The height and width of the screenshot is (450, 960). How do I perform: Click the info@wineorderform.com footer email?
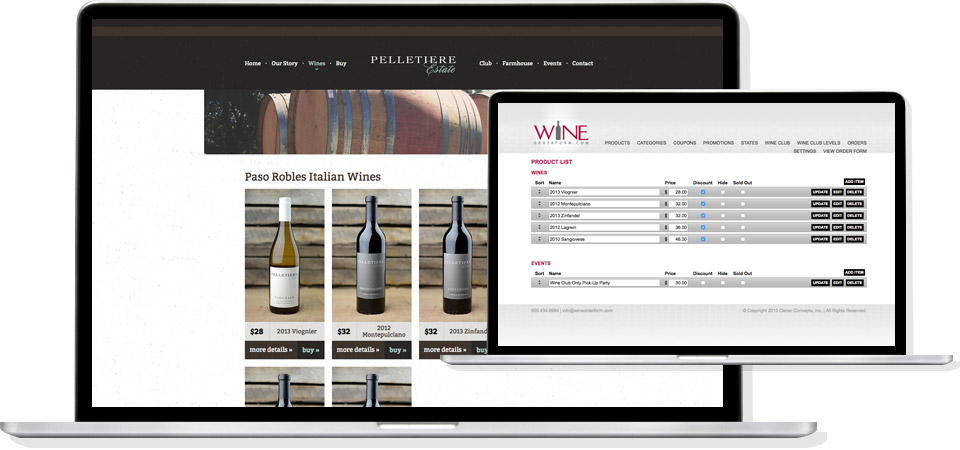coord(588,310)
